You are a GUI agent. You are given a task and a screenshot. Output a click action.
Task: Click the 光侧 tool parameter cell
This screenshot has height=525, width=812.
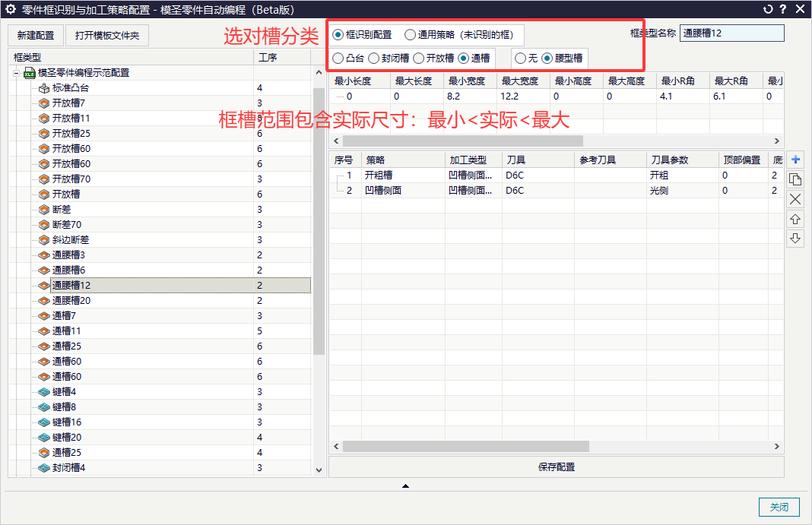click(x=683, y=191)
